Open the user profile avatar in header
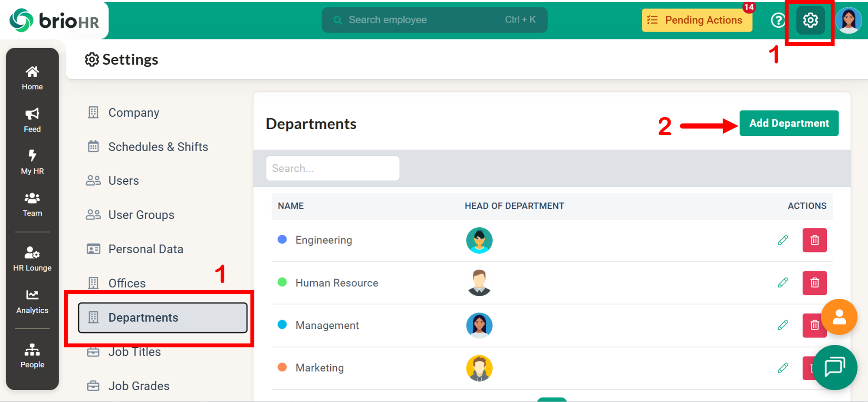Viewport: 868px width, 402px height. click(x=848, y=20)
